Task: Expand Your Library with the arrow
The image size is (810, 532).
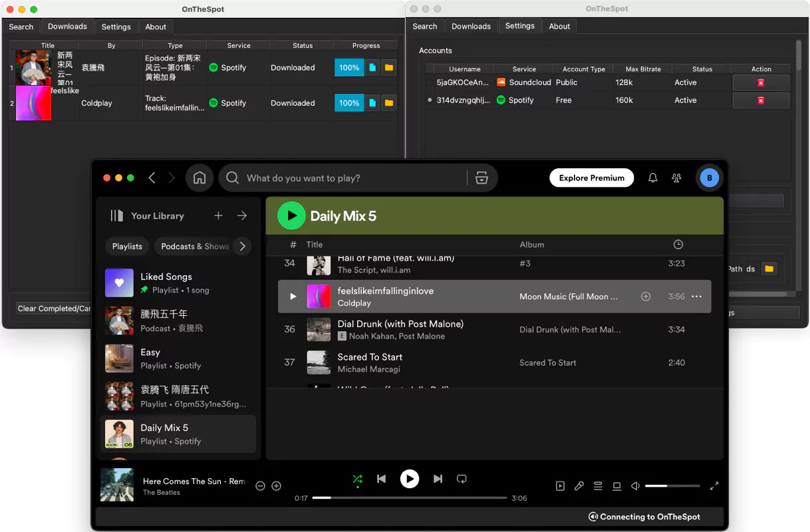Action: pos(241,215)
